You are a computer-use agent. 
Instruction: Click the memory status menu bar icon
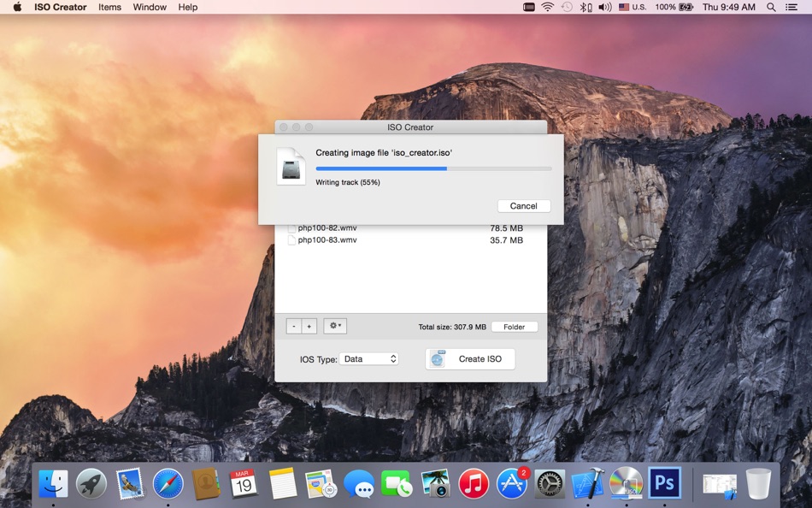[x=529, y=7]
